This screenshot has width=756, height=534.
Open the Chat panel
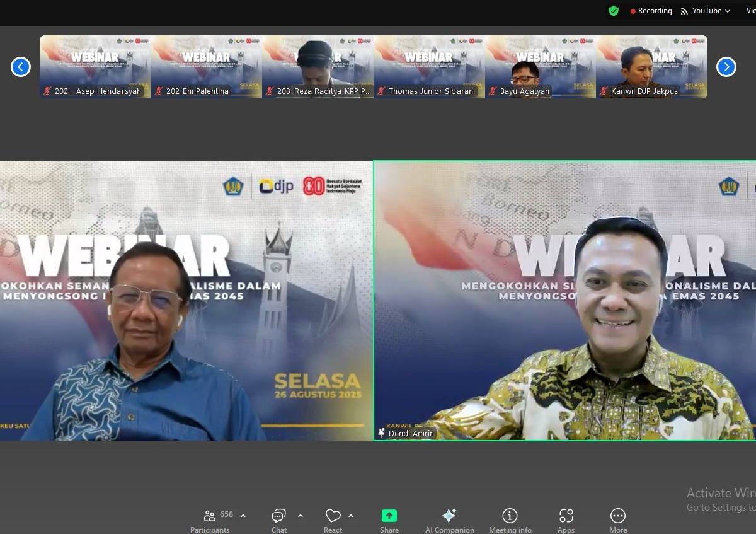point(278,516)
